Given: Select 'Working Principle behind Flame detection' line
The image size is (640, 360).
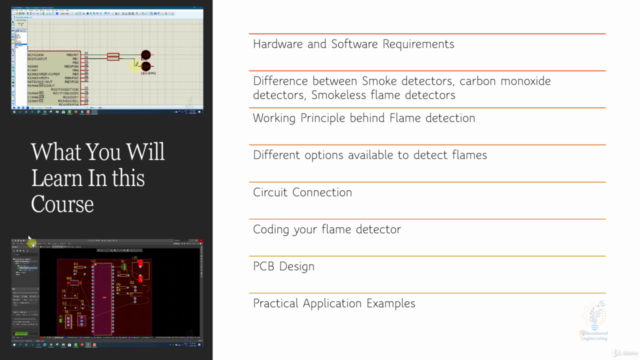Looking at the screenshot, I should (364, 118).
